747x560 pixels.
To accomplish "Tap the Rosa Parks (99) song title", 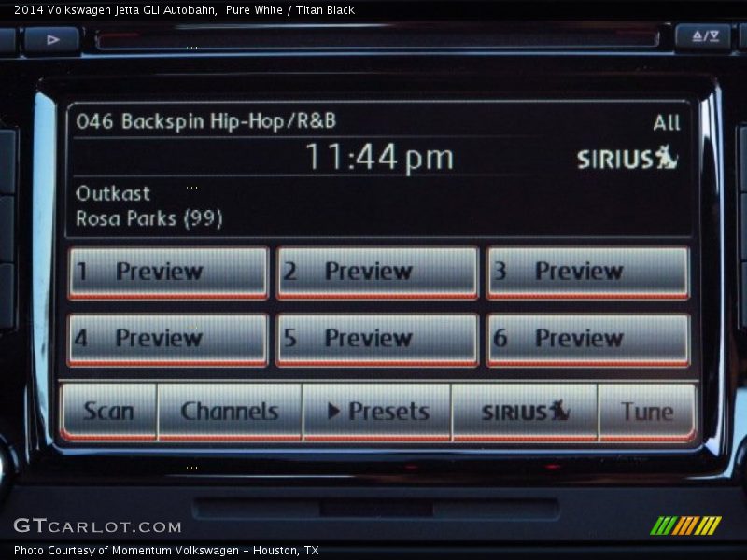I will coord(149,219).
